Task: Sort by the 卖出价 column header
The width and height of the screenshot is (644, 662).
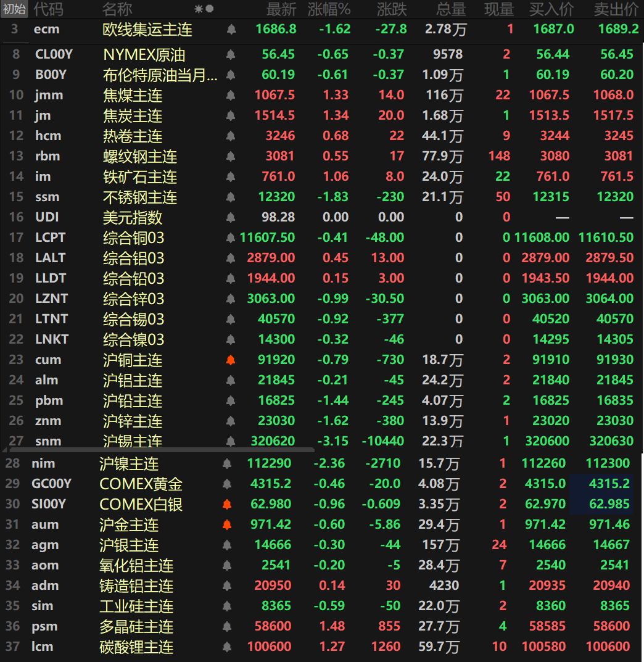Action: pyautogui.click(x=616, y=9)
